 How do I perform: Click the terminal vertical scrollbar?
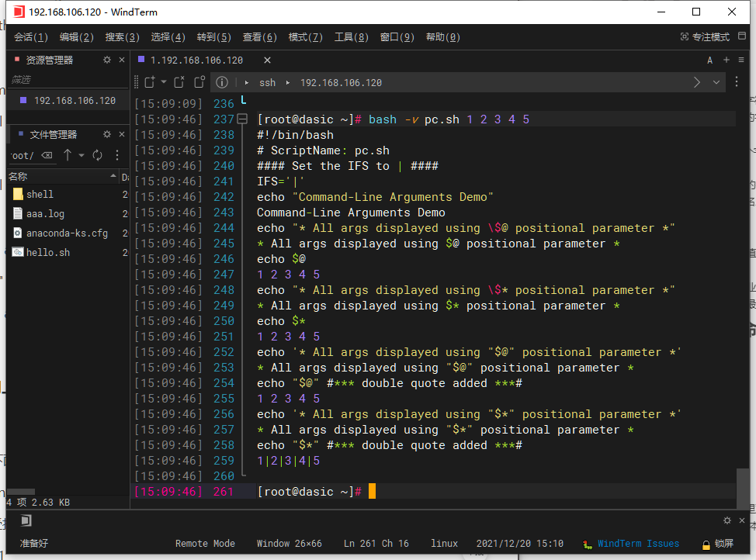click(743, 488)
